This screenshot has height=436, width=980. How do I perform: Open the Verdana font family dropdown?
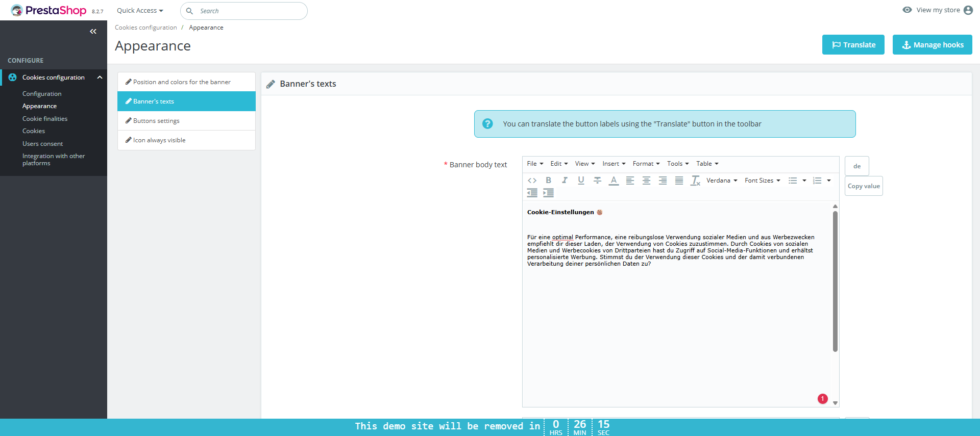[x=722, y=181]
